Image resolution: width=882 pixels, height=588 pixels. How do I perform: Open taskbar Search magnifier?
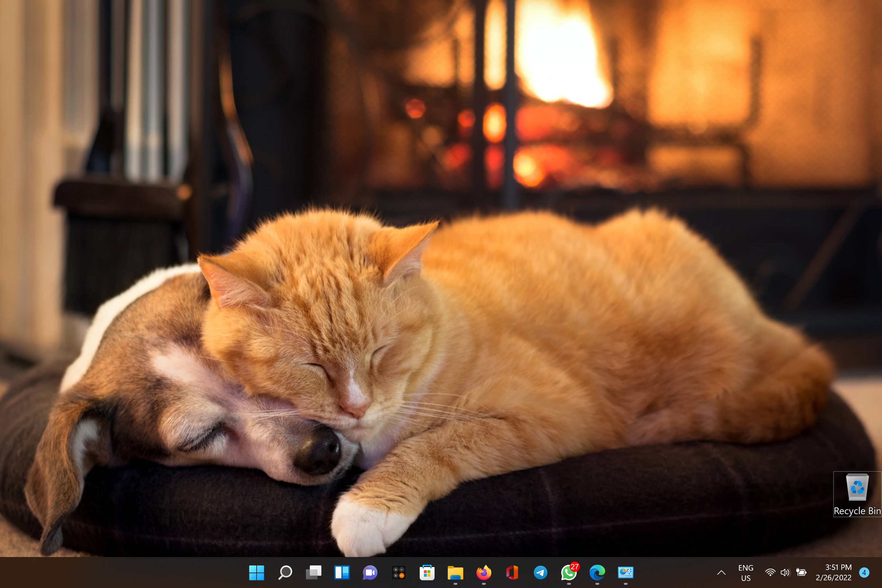(285, 573)
